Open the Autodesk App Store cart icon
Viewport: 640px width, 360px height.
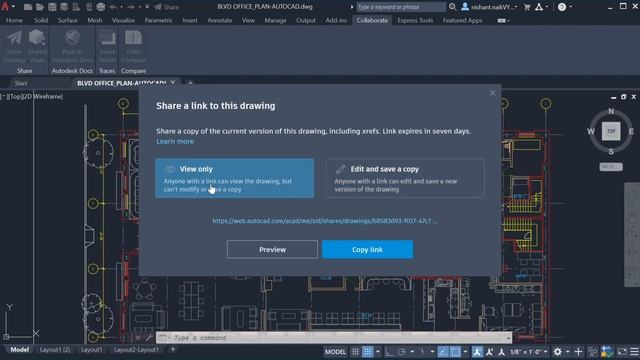527,7
